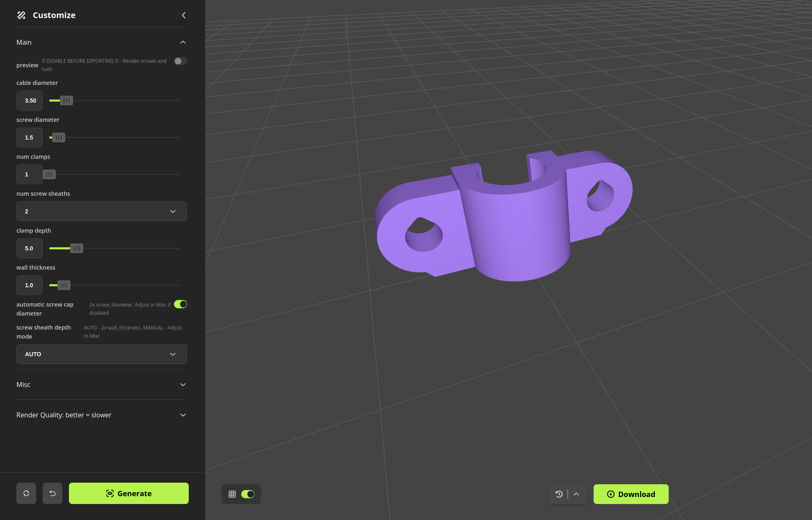Click the num clamps value field
This screenshot has width=812, height=520.
click(30, 174)
